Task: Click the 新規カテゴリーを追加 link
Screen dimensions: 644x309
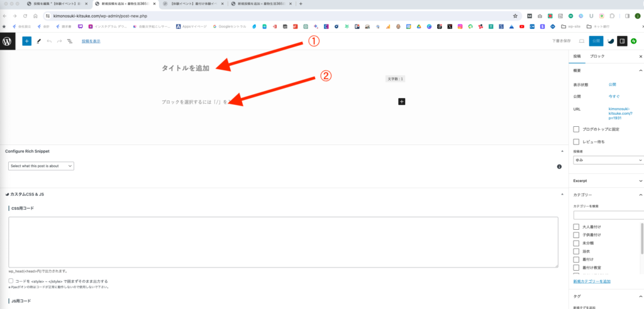Action: (x=592, y=281)
